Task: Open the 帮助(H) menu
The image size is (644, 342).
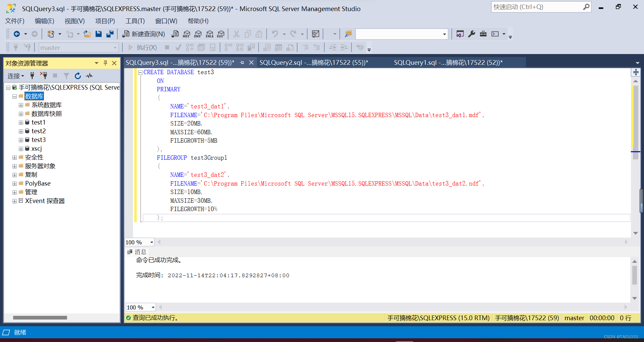Action: 198,21
